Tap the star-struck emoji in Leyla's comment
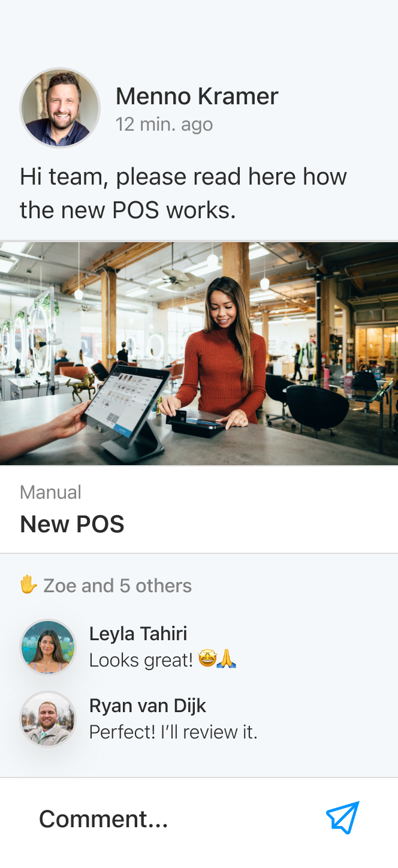The width and height of the screenshot is (398, 868). click(x=207, y=660)
